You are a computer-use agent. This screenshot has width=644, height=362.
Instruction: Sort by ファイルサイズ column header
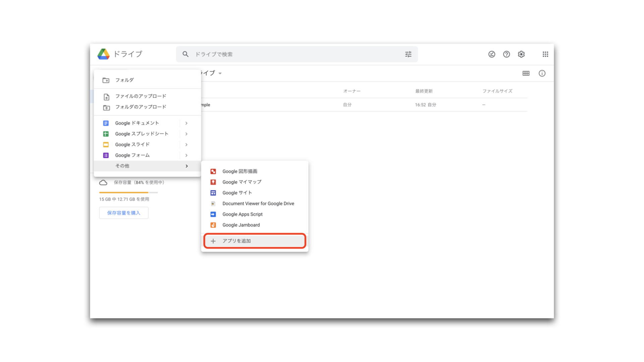pos(497,91)
